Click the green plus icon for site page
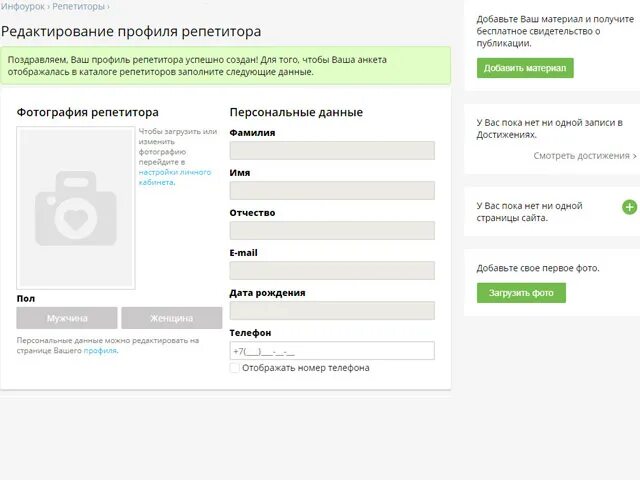The image size is (640, 480). (629, 207)
